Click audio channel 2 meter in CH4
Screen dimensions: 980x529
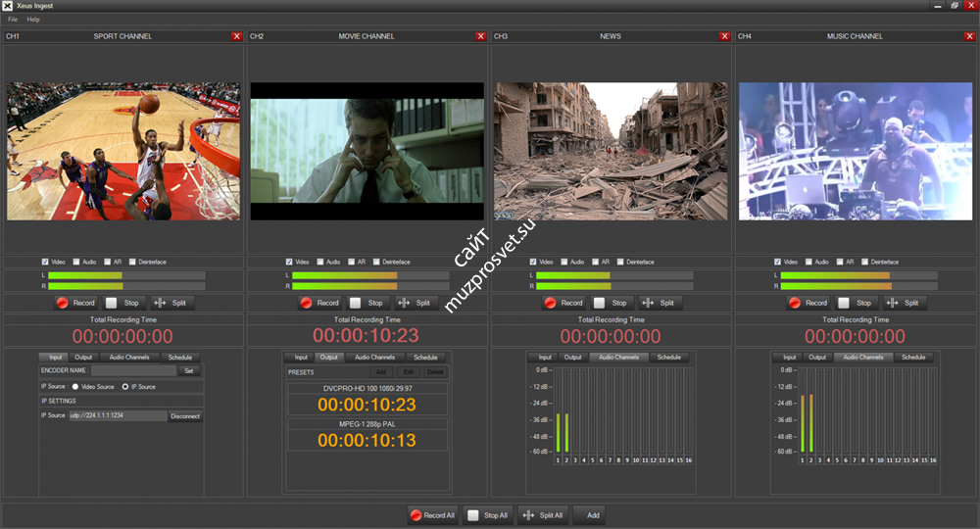[x=811, y=410]
